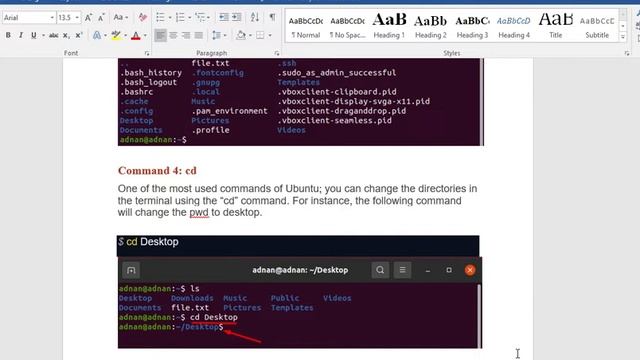Open the Styles pane launcher
This screenshot has height=360, width=640.
pos(627,53)
